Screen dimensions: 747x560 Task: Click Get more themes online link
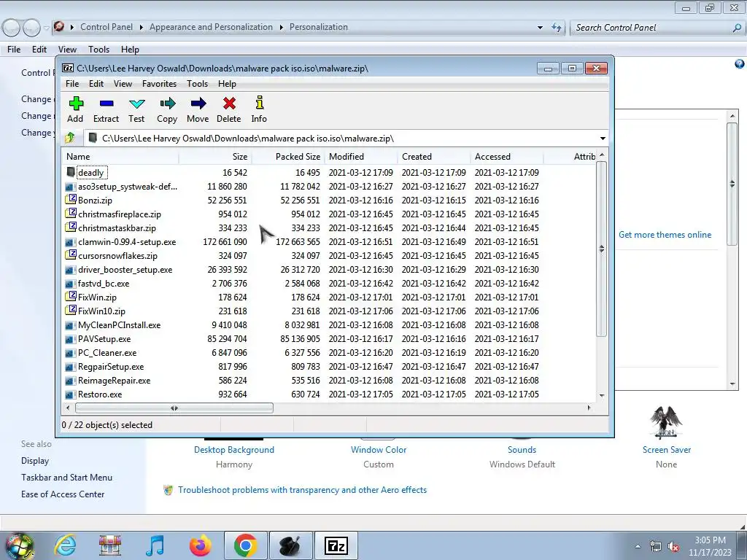pyautogui.click(x=665, y=235)
